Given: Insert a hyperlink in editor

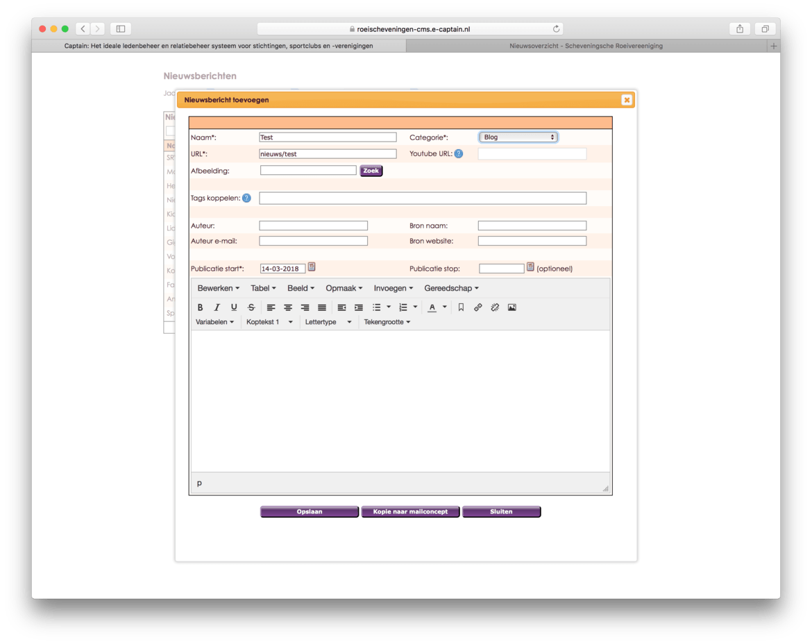Looking at the screenshot, I should pyautogui.click(x=478, y=307).
